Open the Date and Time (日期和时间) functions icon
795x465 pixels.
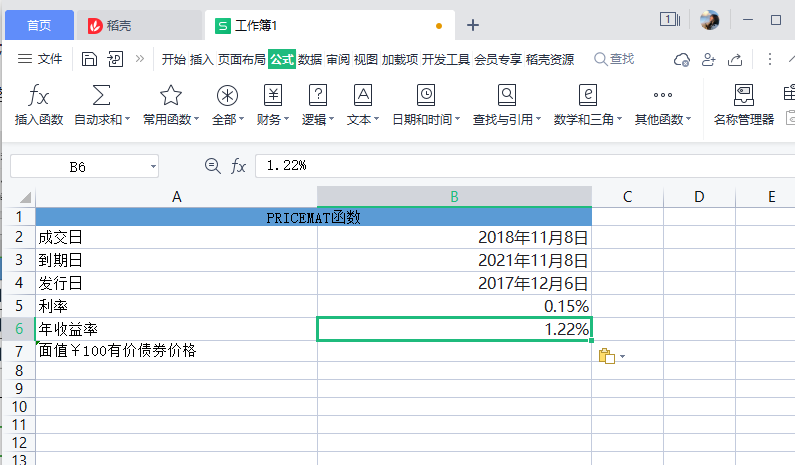tap(426, 95)
